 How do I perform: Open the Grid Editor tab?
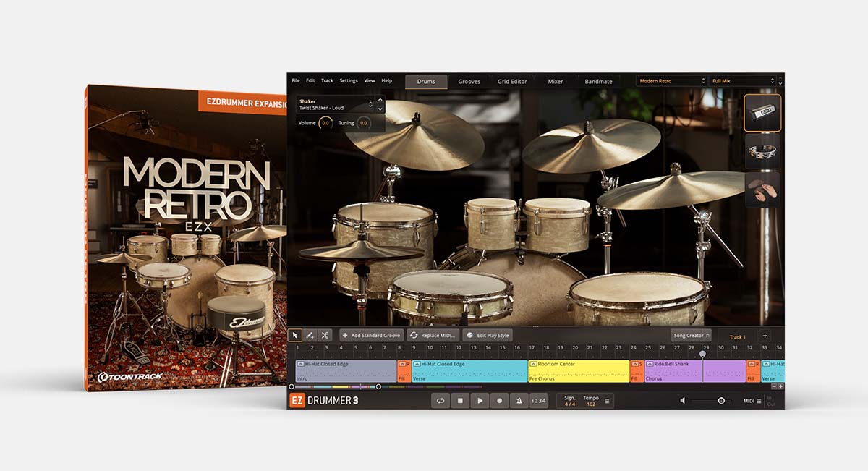click(512, 81)
